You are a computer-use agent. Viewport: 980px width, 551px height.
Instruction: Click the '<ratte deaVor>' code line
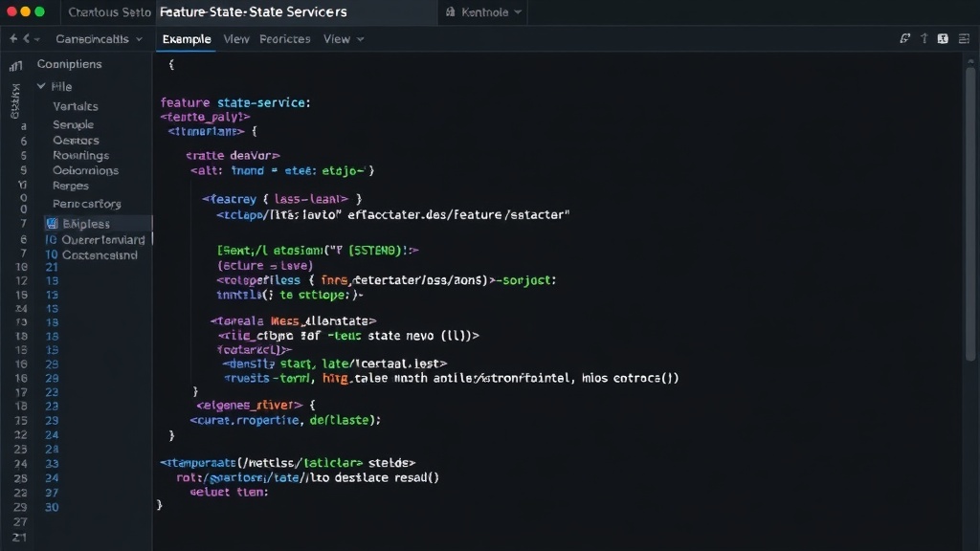tap(233, 156)
